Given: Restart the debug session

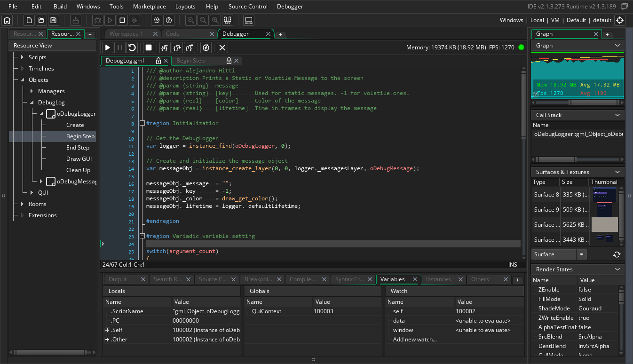Looking at the screenshot, I should click(132, 47).
